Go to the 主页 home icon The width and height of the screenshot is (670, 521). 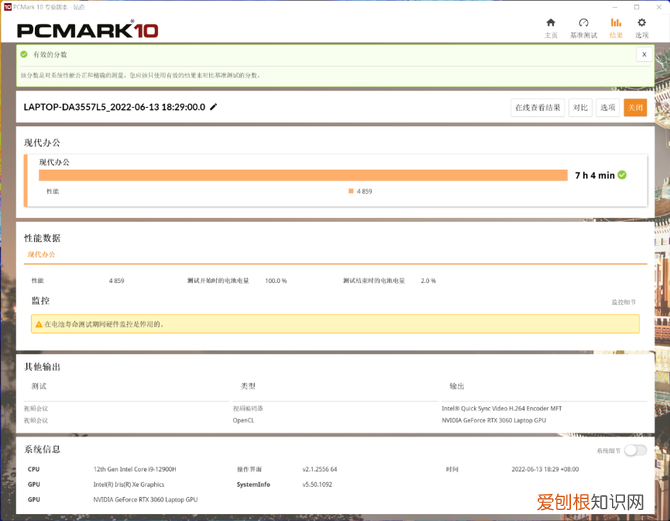(550, 27)
